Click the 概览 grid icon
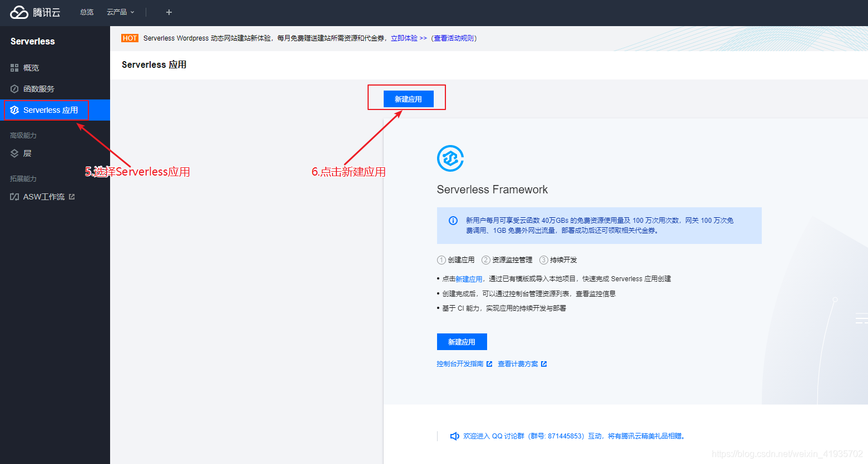 tap(14, 68)
